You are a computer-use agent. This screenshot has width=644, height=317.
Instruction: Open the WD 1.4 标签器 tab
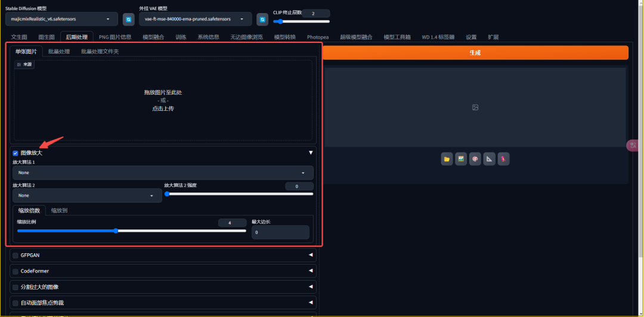[438, 37]
